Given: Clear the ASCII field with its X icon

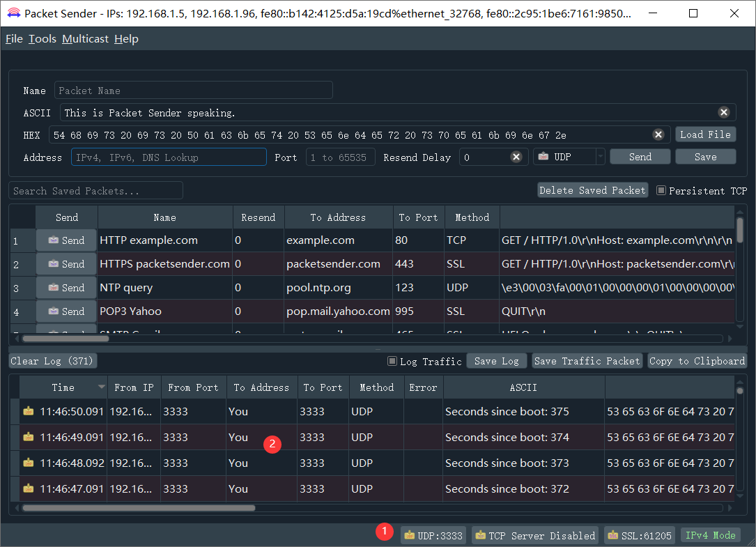Looking at the screenshot, I should tap(723, 112).
